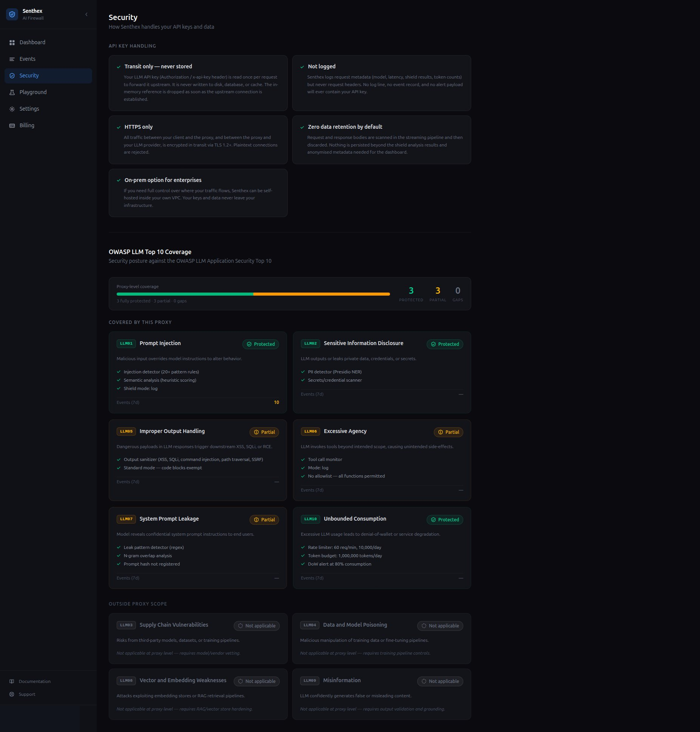Click checkmark beside Zero data retention by default
Image resolution: width=700 pixels, height=732 pixels.
(302, 127)
